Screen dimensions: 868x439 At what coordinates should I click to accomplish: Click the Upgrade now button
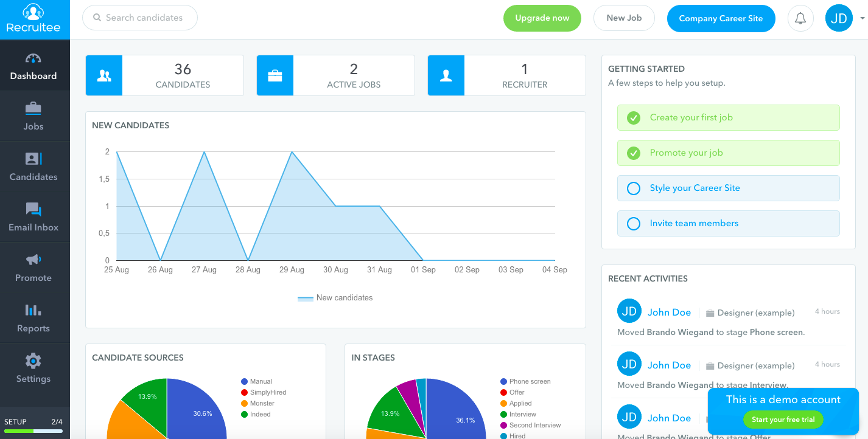pyautogui.click(x=542, y=18)
